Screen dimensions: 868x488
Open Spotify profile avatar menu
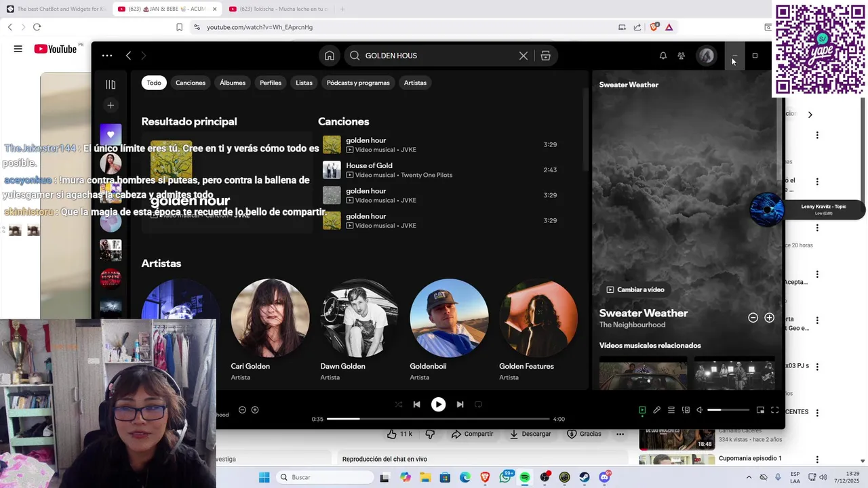click(707, 56)
